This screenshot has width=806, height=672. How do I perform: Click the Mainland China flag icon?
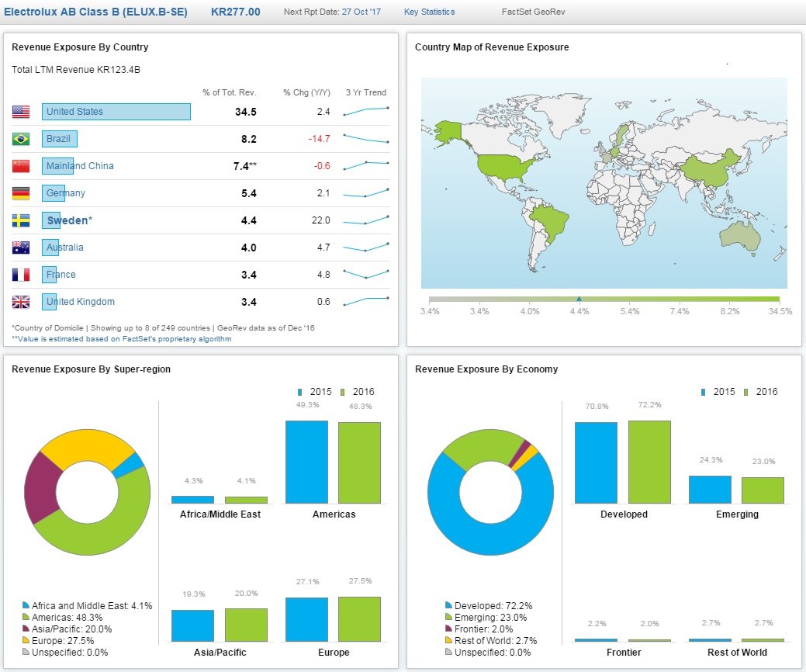click(21, 166)
